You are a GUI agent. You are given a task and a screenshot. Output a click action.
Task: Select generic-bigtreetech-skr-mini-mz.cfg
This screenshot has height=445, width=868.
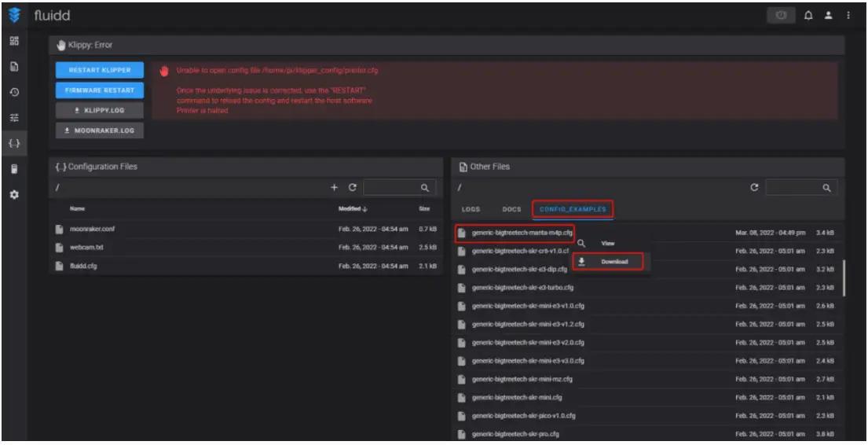pos(648,379)
